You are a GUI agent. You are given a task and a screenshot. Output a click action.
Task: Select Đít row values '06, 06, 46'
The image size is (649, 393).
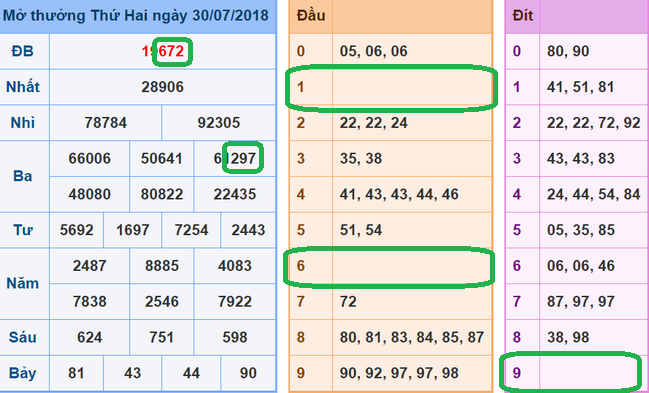click(x=581, y=265)
